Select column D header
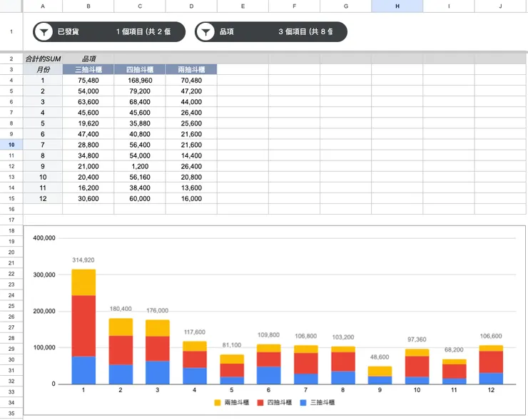This screenshot has height=420, width=528. coord(191,6)
